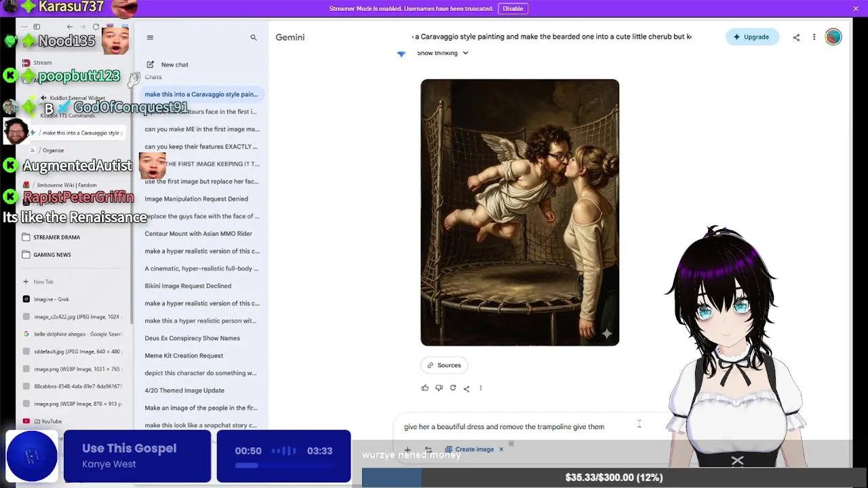Viewport: 868px width, 488px height.
Task: Click the share conversation icon in the header
Action: coord(796,37)
